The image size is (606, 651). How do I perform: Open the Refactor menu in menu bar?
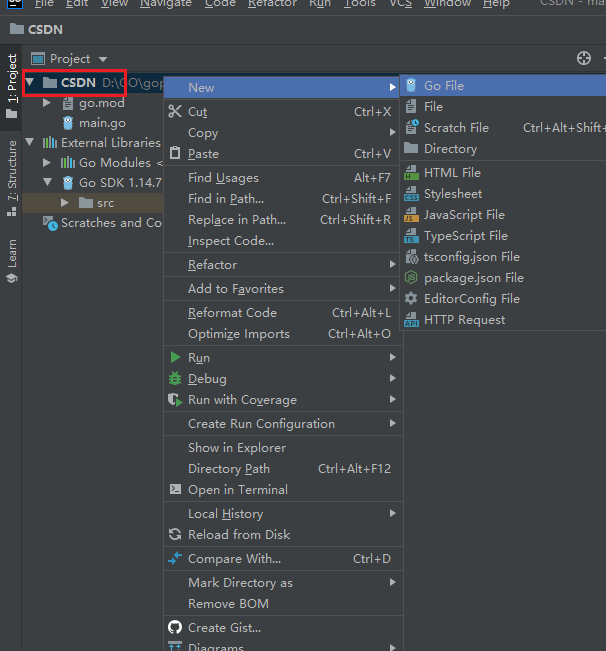(272, 4)
